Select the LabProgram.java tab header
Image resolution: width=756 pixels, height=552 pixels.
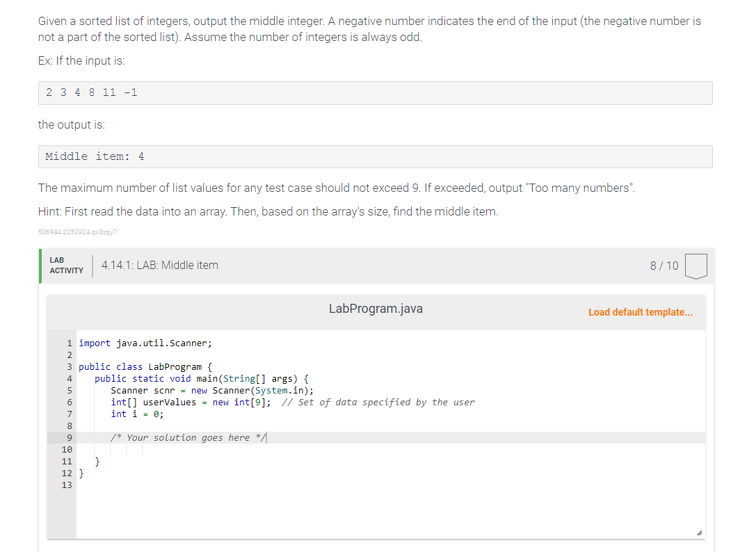tap(376, 308)
